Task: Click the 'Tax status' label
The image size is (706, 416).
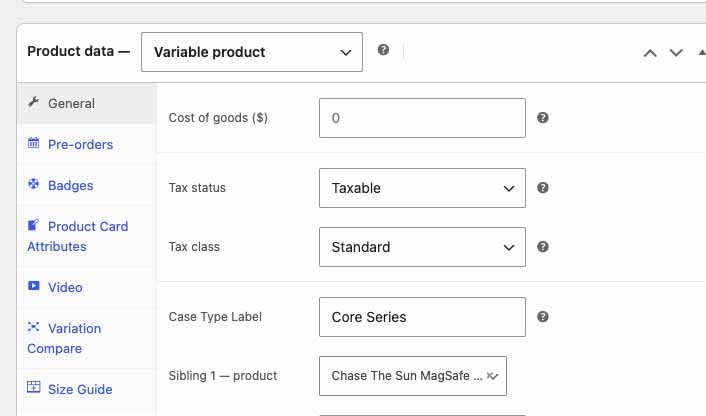Action: (197, 188)
